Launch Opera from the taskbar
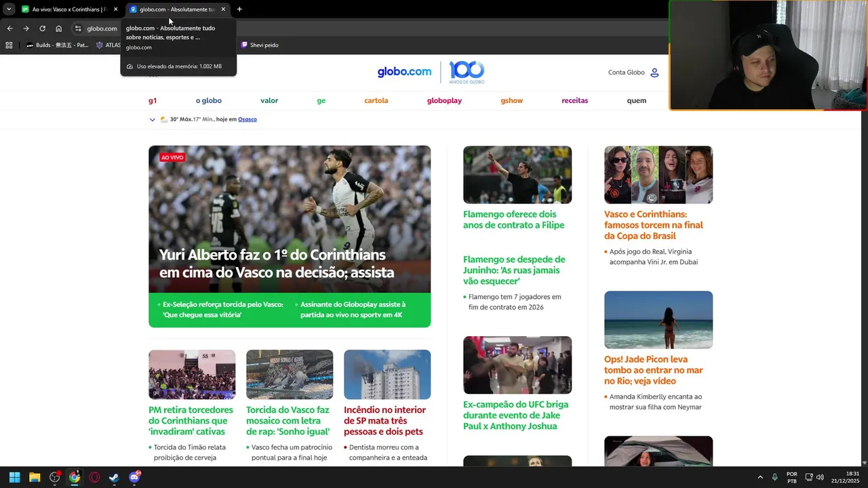 (x=94, y=477)
